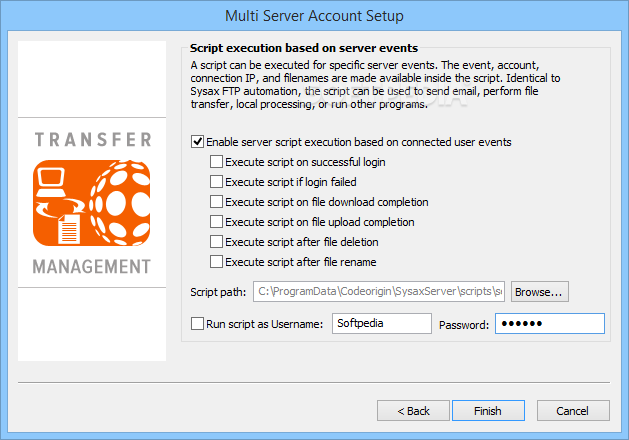This screenshot has height=440, width=629.
Task: Enable server script execution on user events
Action: click(197, 142)
